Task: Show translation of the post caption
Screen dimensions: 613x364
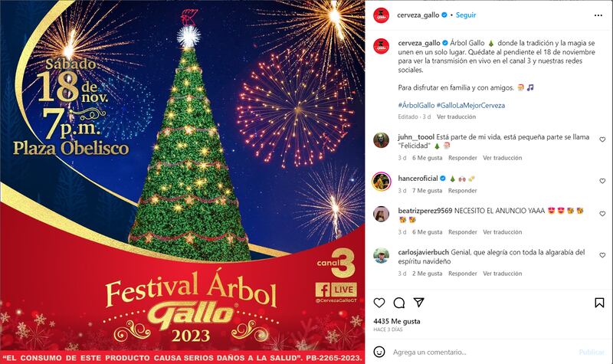Action: click(x=456, y=116)
